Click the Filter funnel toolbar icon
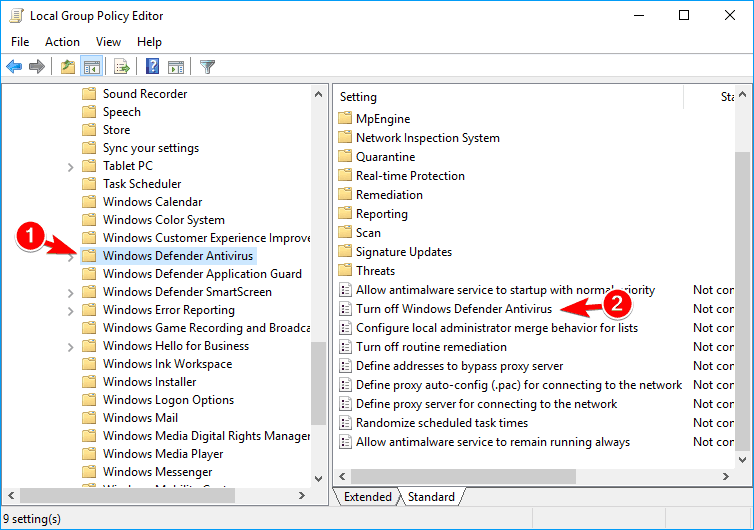The width and height of the screenshot is (754, 530). coord(207,66)
